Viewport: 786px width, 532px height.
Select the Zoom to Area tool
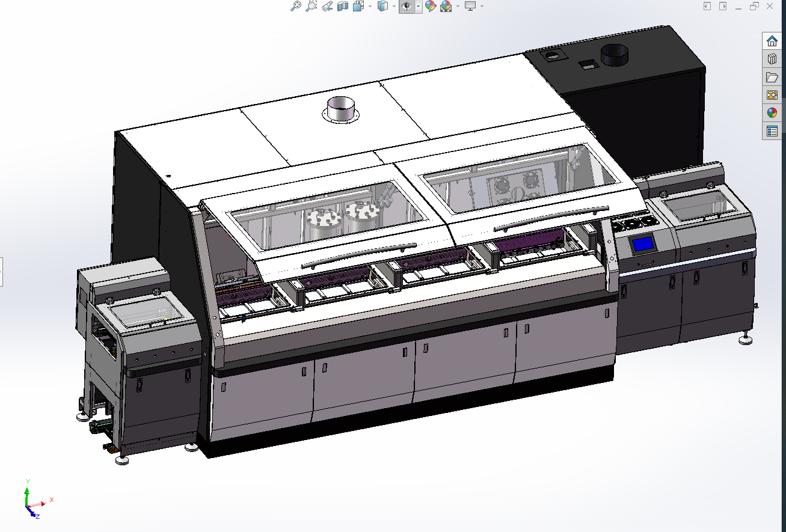click(x=311, y=6)
